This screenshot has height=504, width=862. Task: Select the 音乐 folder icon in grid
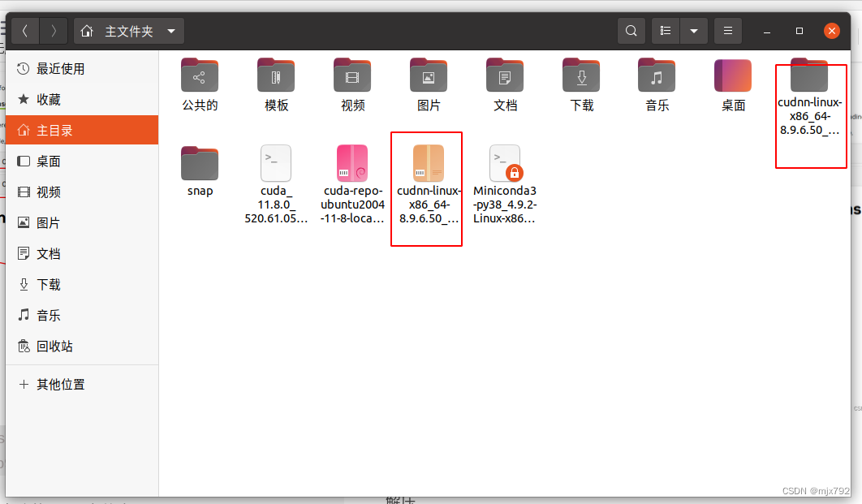[657, 75]
